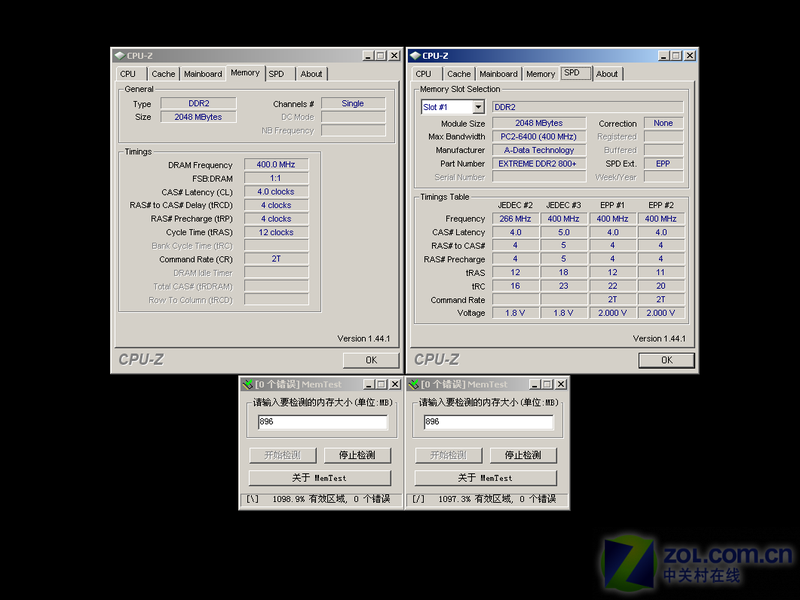Click Max Bandwidth PC2-6400 (400 MHz) field
The height and width of the screenshot is (600, 800).
[539, 137]
